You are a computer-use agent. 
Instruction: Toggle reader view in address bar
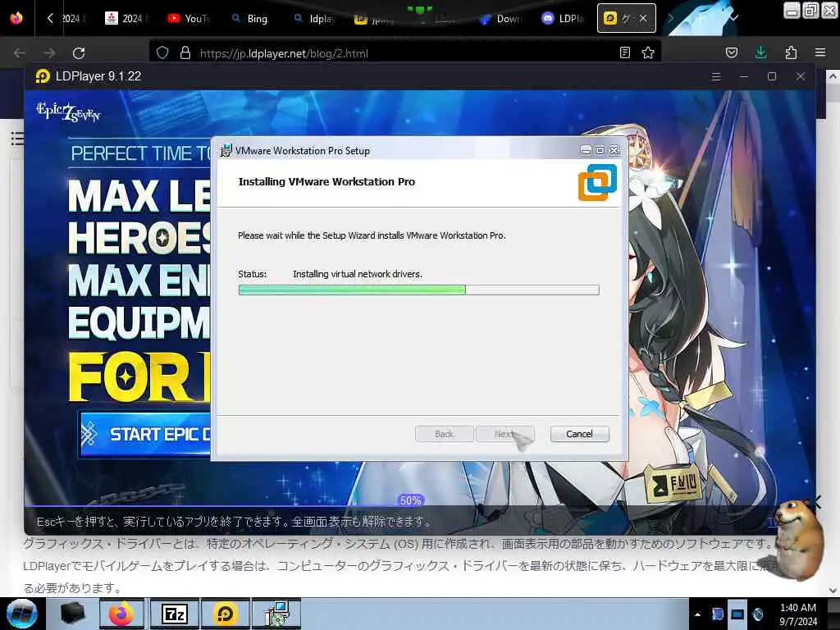coord(624,52)
